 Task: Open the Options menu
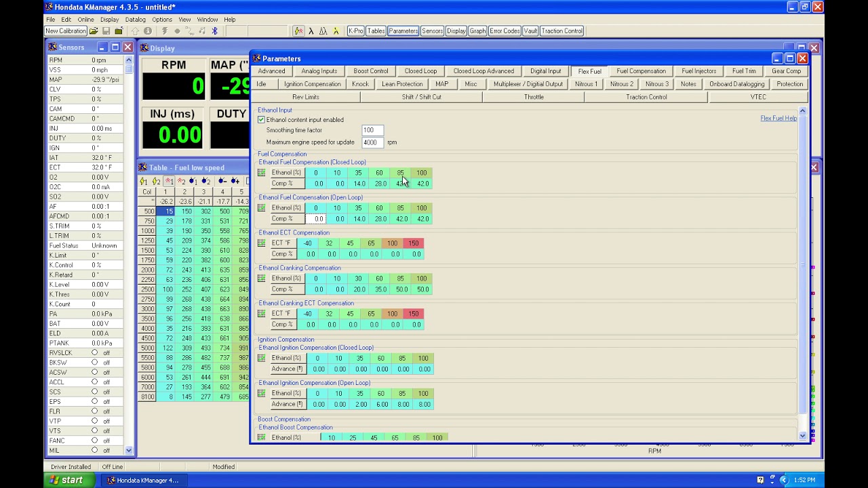[162, 20]
